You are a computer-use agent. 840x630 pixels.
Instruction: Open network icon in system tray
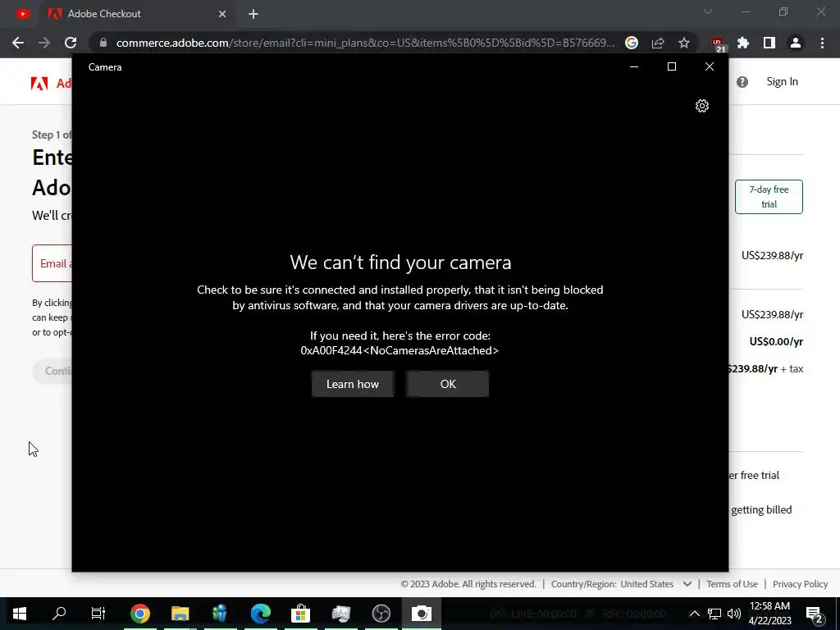[714, 614]
